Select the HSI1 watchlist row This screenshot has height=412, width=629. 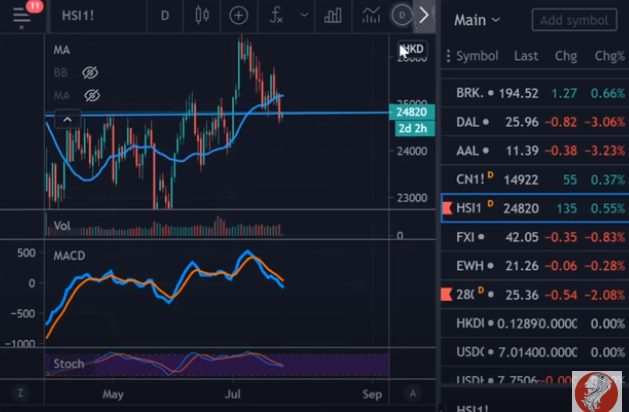[535, 208]
